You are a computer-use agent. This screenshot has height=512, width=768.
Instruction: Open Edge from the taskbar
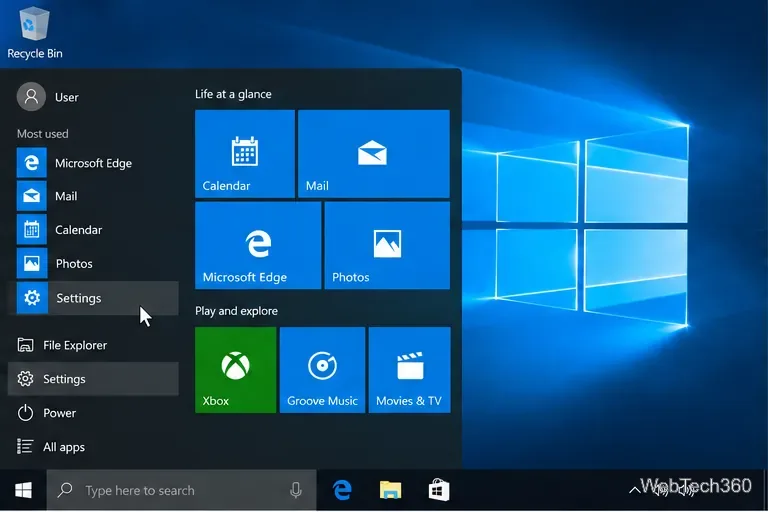(342, 490)
